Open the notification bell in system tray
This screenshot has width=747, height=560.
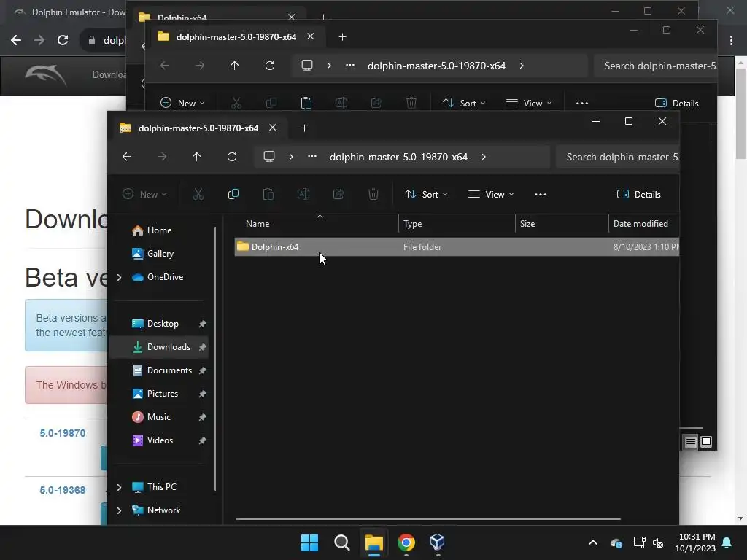click(727, 542)
